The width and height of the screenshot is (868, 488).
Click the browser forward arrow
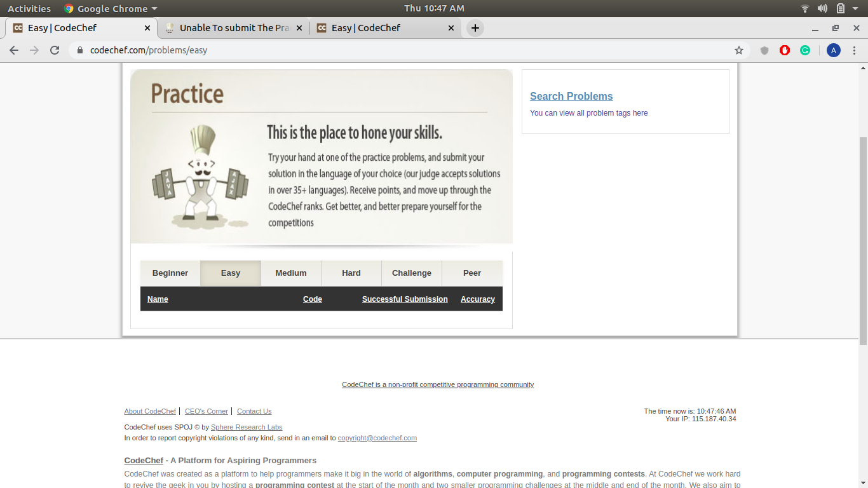click(x=34, y=50)
